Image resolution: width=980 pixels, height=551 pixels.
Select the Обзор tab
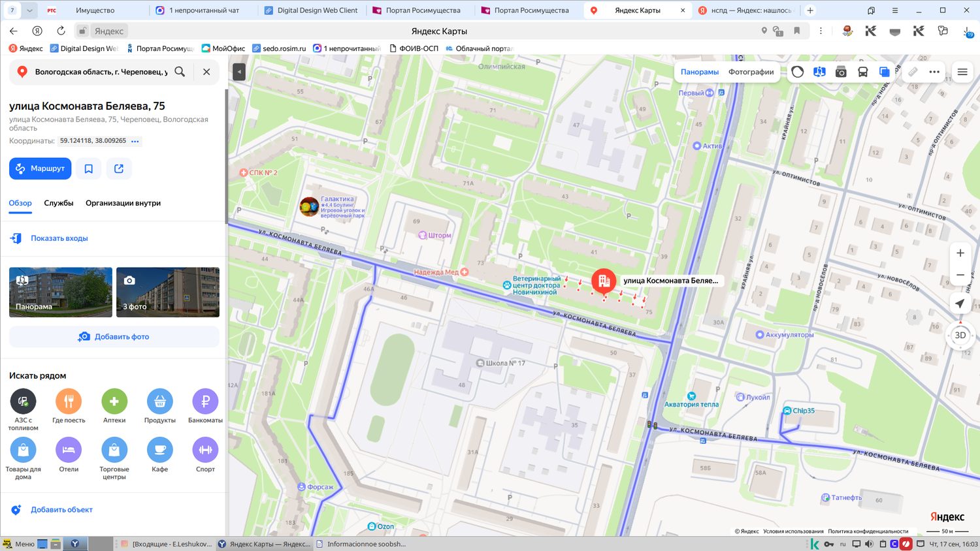(x=20, y=203)
